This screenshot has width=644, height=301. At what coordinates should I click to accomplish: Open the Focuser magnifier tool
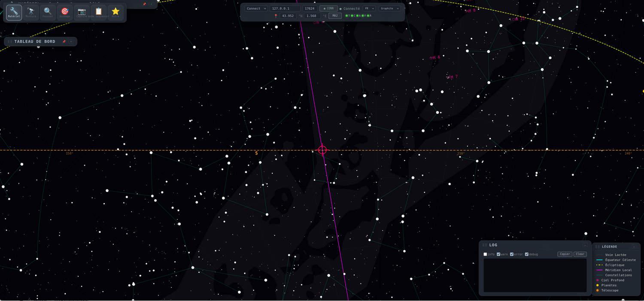click(x=48, y=12)
